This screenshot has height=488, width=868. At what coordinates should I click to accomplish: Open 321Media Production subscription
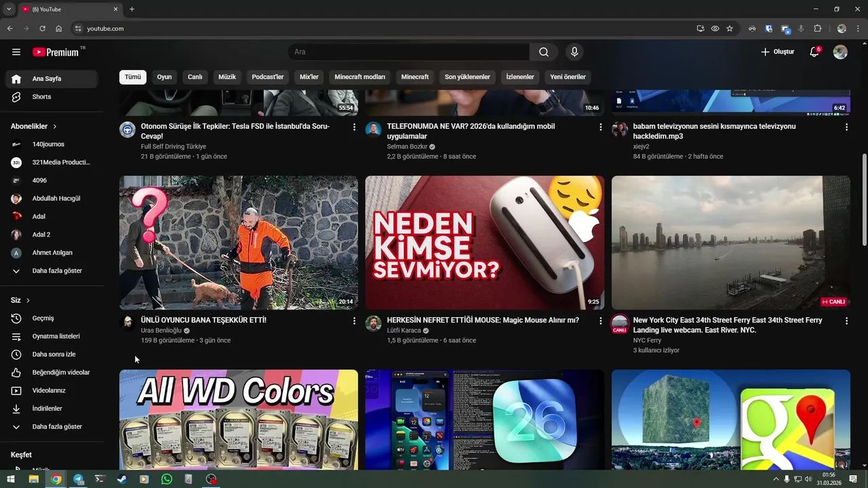(x=52, y=163)
